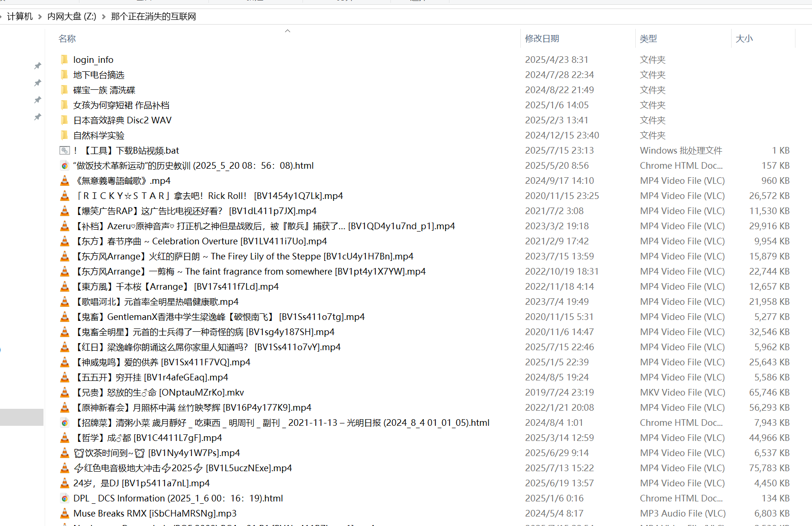Click the VLC icon beside 【歌唱河北】 video
Viewport: 812px width, 526px height.
65,302
